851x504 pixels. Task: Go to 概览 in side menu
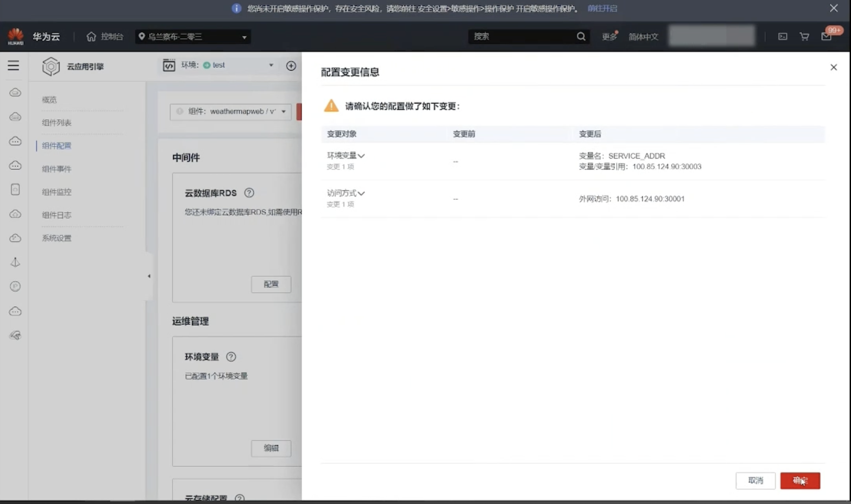click(49, 100)
